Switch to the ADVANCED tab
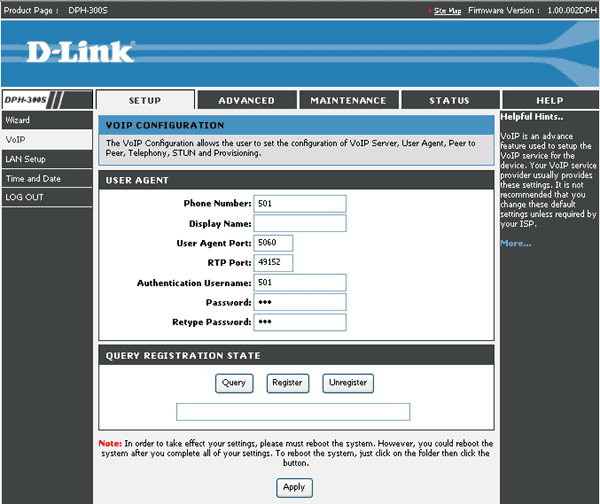The width and height of the screenshot is (600, 504). point(247,100)
